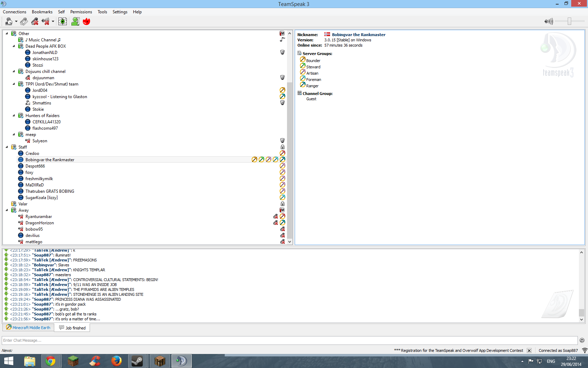Collapse the Away channel
The height and width of the screenshot is (368, 588).
click(x=7, y=210)
